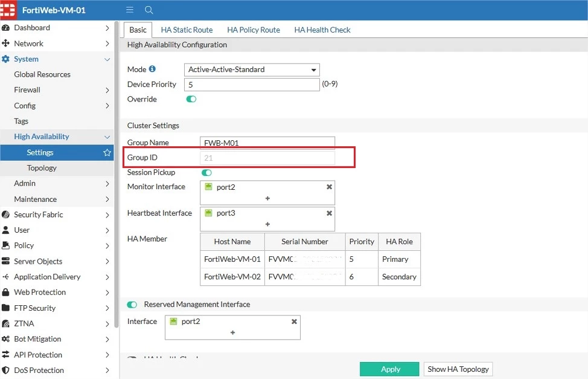Click the API Protection arrows icon
The width and height of the screenshot is (588, 379).
click(x=5, y=355)
